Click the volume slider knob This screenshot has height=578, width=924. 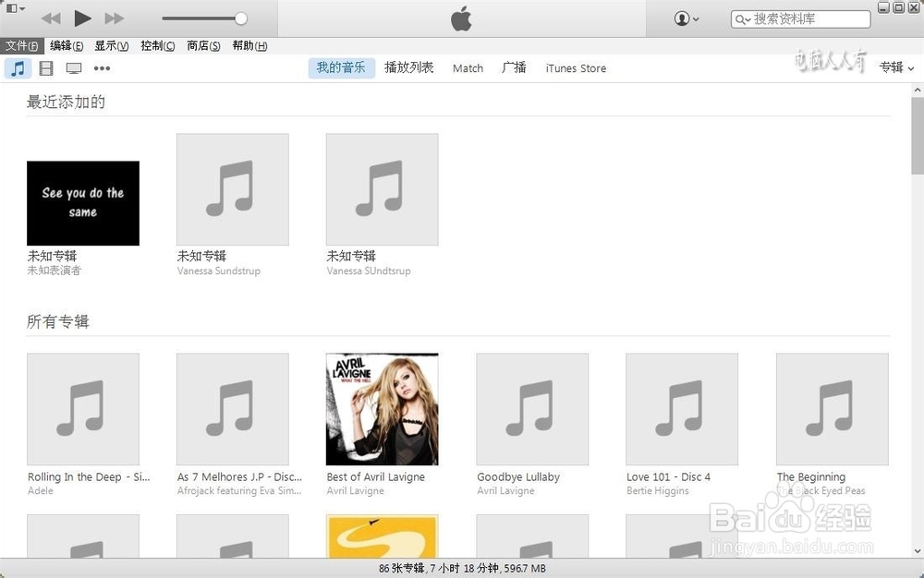(240, 18)
